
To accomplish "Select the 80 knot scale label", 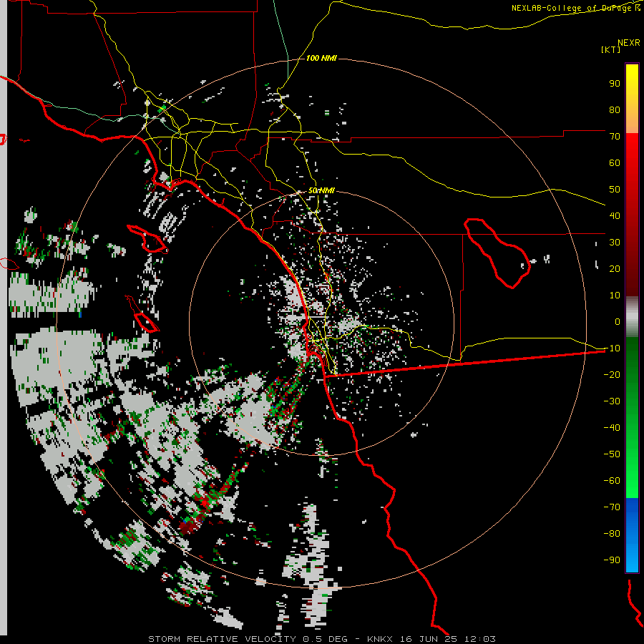I will (x=615, y=109).
